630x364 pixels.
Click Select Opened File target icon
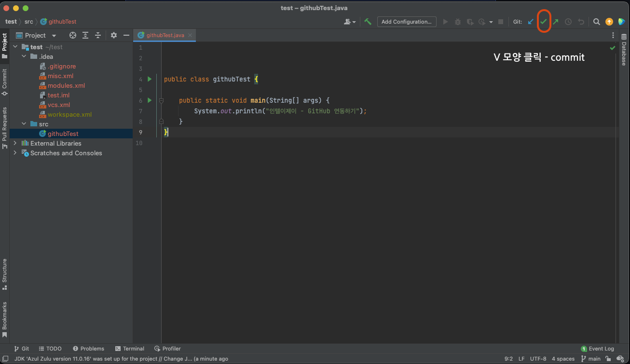click(73, 35)
